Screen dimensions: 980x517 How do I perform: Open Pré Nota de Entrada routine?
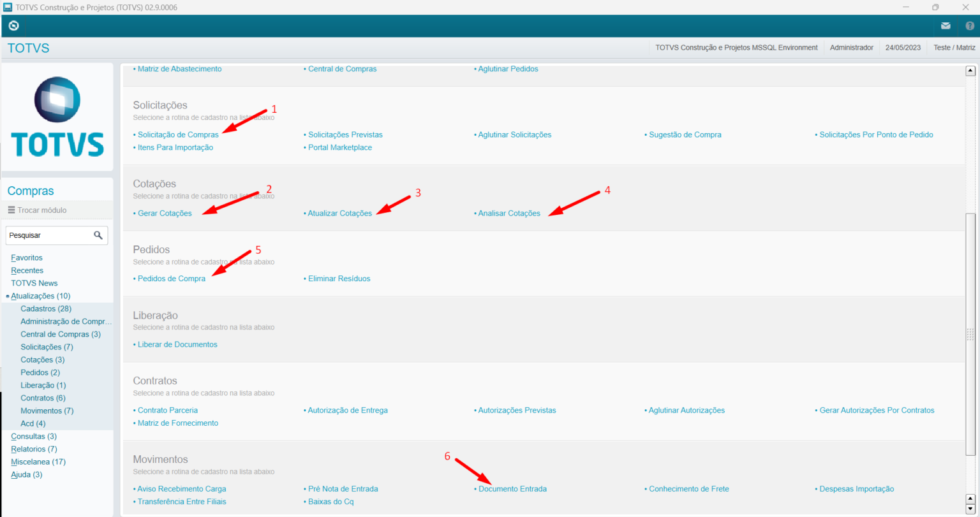coord(343,489)
